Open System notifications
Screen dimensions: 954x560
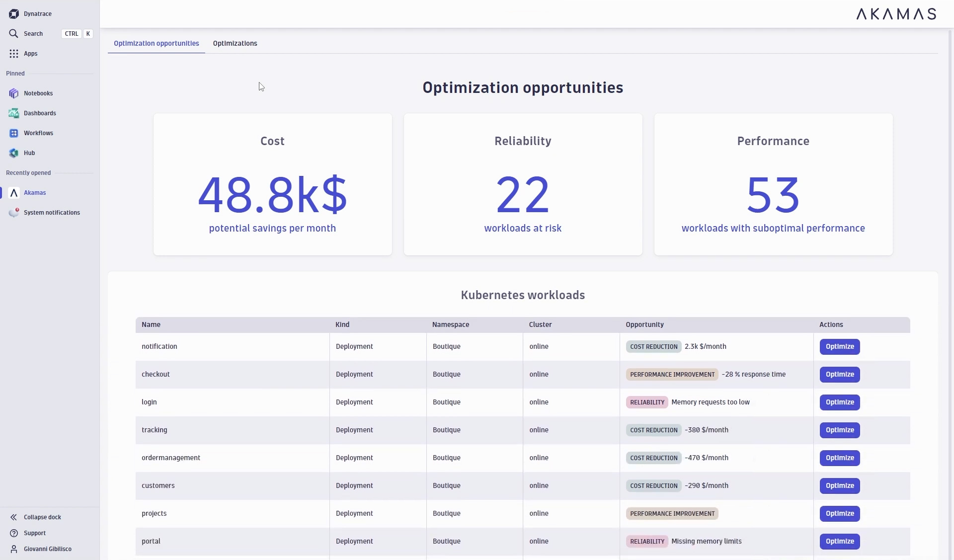click(52, 212)
